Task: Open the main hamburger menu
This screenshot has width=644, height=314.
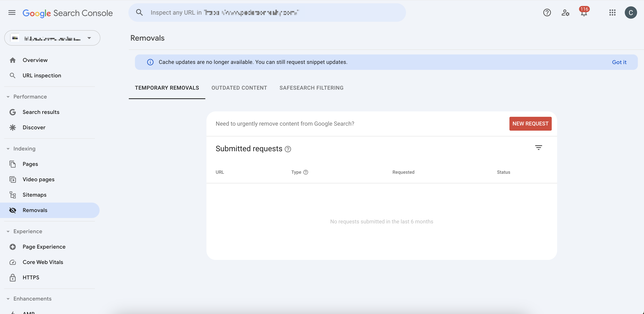Action: (x=12, y=13)
